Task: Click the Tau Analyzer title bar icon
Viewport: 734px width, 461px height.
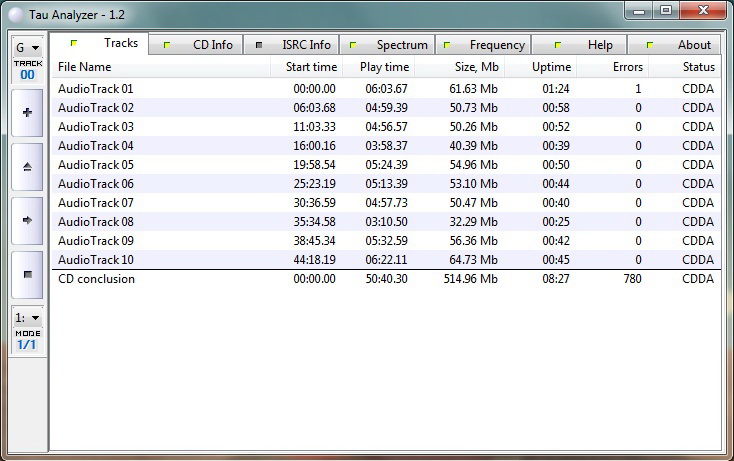Action: click(17, 12)
